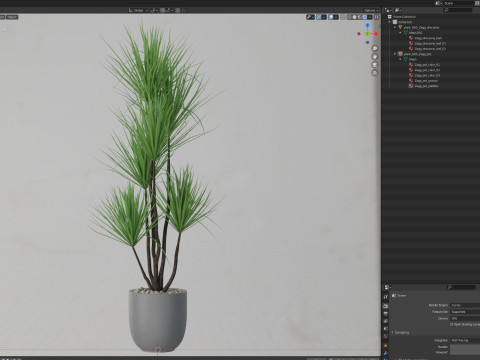Click the blue Z axis on gizmo

point(367,25)
